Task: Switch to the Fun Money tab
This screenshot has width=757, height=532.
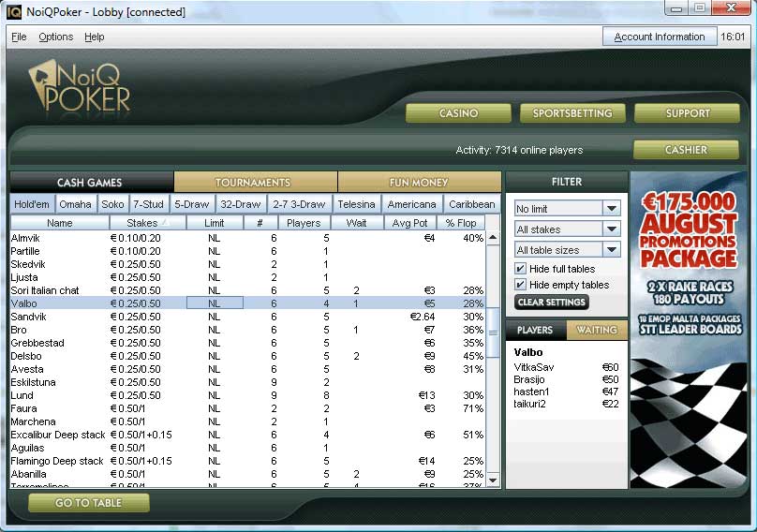Action: 419,182
